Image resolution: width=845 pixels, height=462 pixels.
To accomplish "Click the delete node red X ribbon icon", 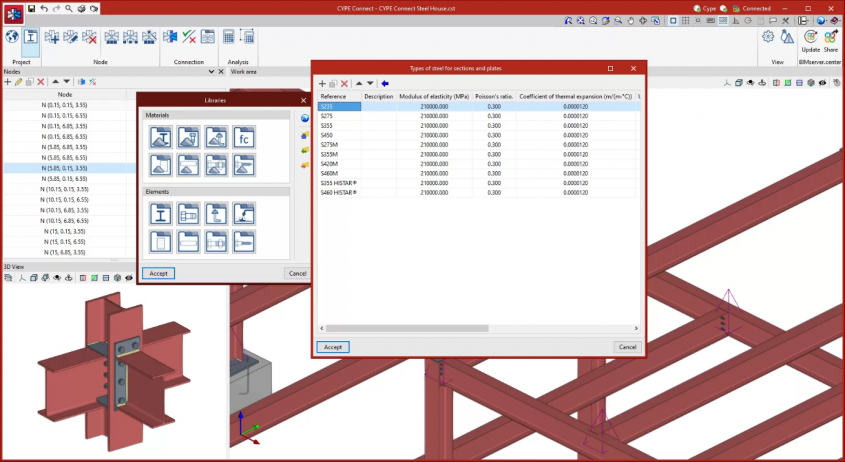I will [x=89, y=37].
